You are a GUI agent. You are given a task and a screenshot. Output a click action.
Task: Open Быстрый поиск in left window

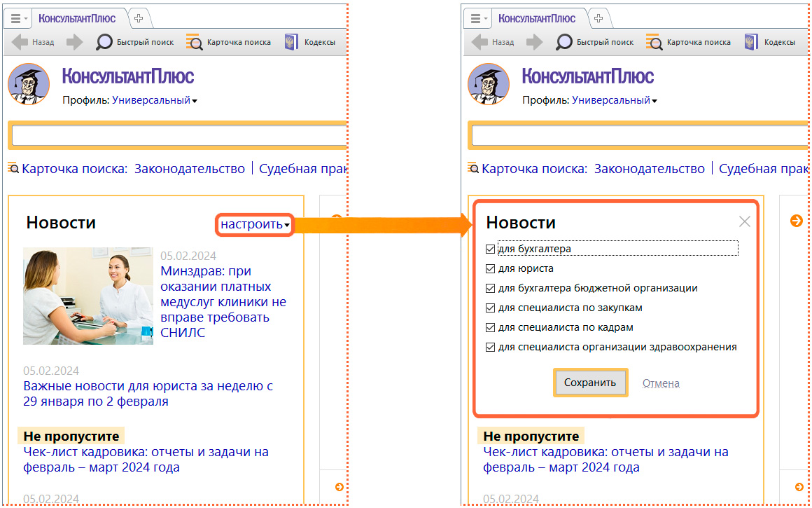click(x=135, y=42)
